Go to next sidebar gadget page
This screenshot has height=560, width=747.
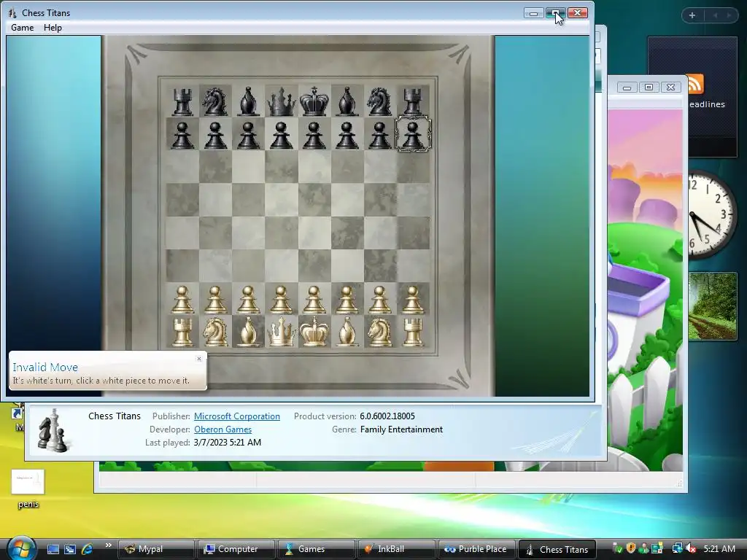point(729,15)
